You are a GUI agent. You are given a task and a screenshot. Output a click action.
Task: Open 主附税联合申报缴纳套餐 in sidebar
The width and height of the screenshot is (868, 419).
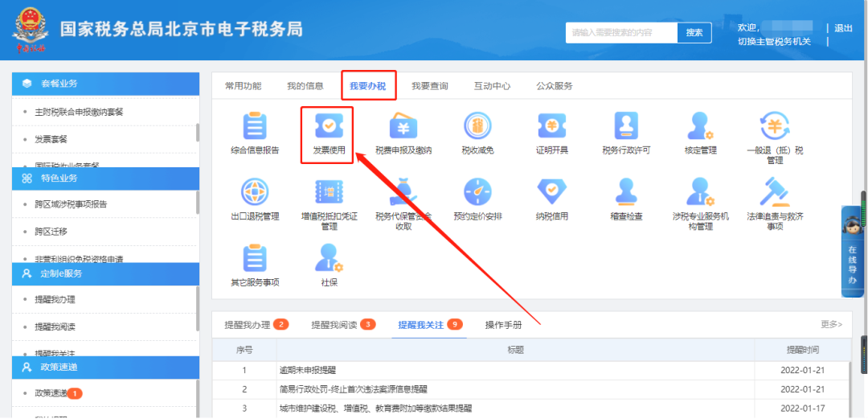pos(79,112)
